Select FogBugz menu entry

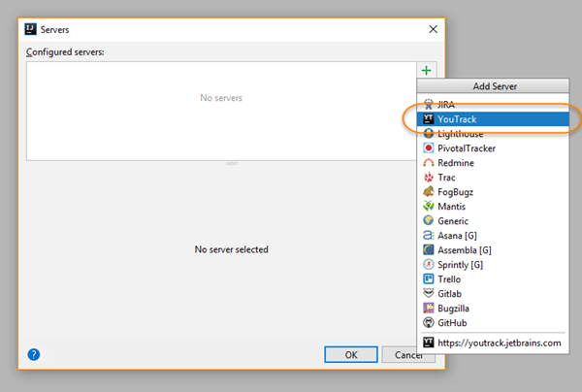coord(493,191)
